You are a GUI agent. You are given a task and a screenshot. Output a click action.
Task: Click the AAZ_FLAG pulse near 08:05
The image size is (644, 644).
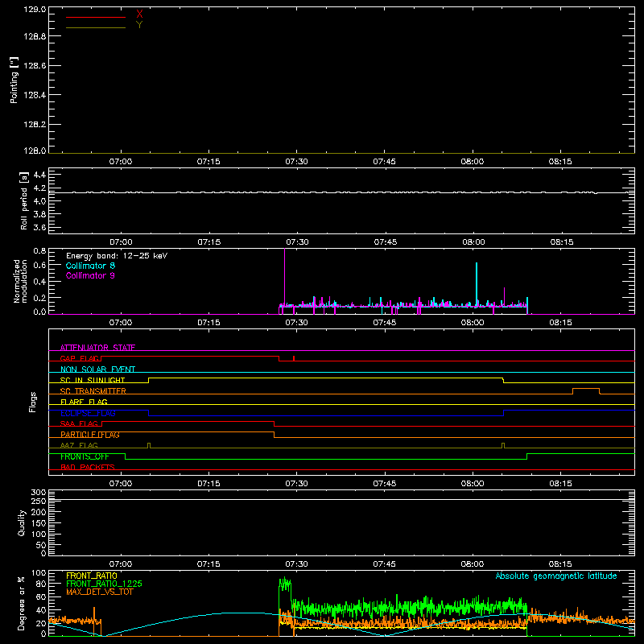(504, 445)
